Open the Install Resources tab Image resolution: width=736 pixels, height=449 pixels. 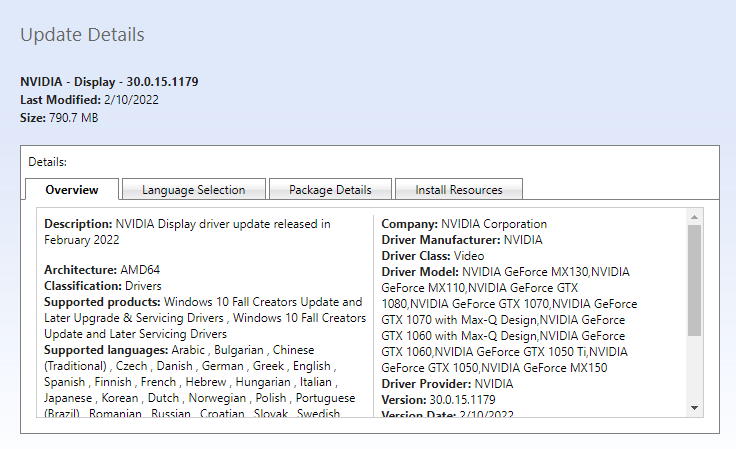coord(459,190)
